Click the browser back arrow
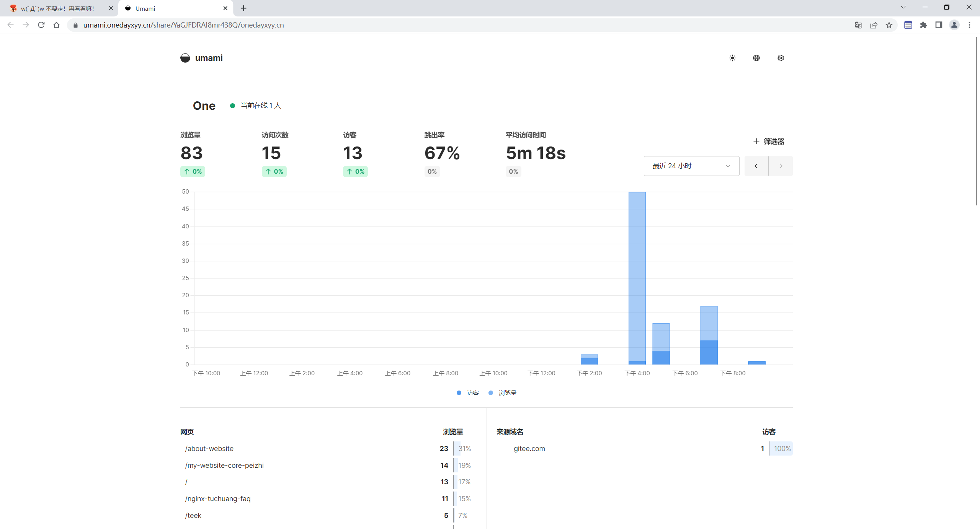980x529 pixels. (x=11, y=25)
